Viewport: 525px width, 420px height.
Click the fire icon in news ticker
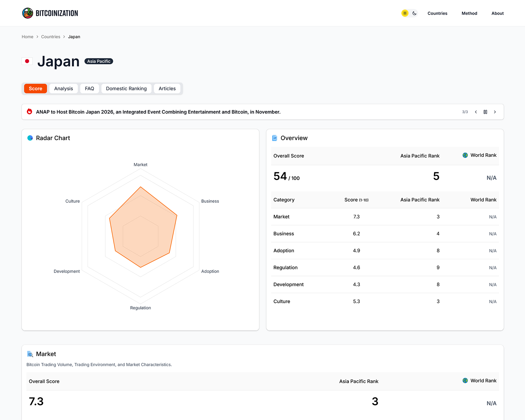tap(30, 112)
